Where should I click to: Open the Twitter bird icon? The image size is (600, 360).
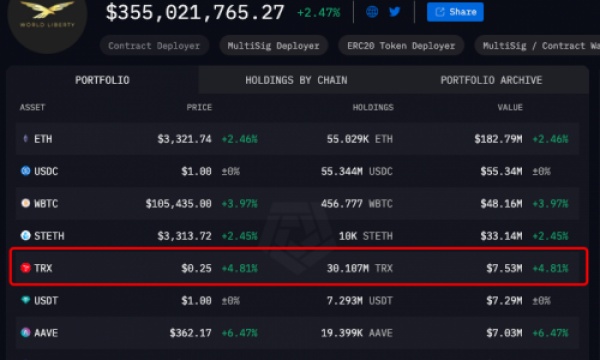coord(395,12)
